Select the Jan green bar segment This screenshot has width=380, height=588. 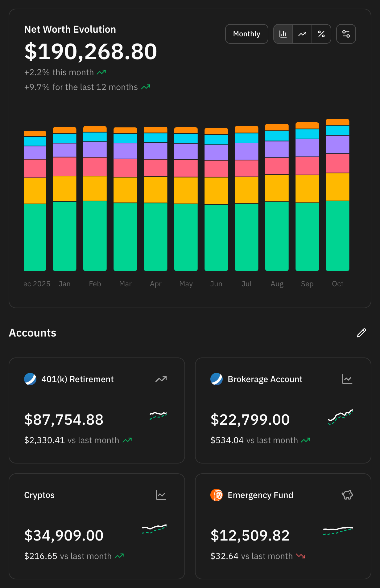pyautogui.click(x=64, y=236)
